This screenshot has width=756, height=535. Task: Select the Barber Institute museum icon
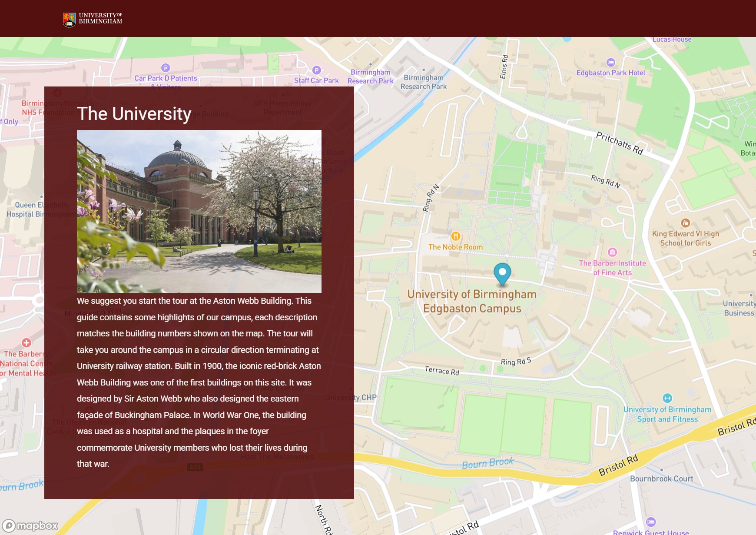[x=612, y=252]
